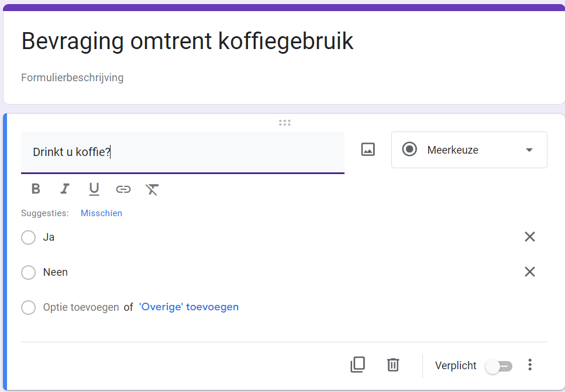Delete the question with trash icon
The height and width of the screenshot is (392, 565).
[393, 365]
